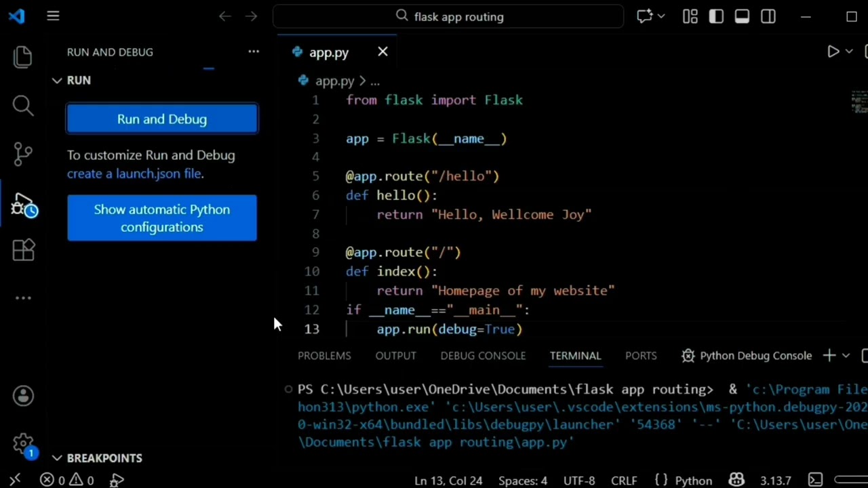Open Views and More Actions in Run panel
This screenshot has width=868, height=488.
254,52
